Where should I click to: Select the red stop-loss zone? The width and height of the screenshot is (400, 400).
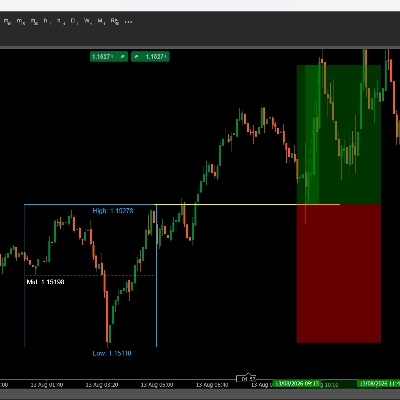[x=339, y=273]
